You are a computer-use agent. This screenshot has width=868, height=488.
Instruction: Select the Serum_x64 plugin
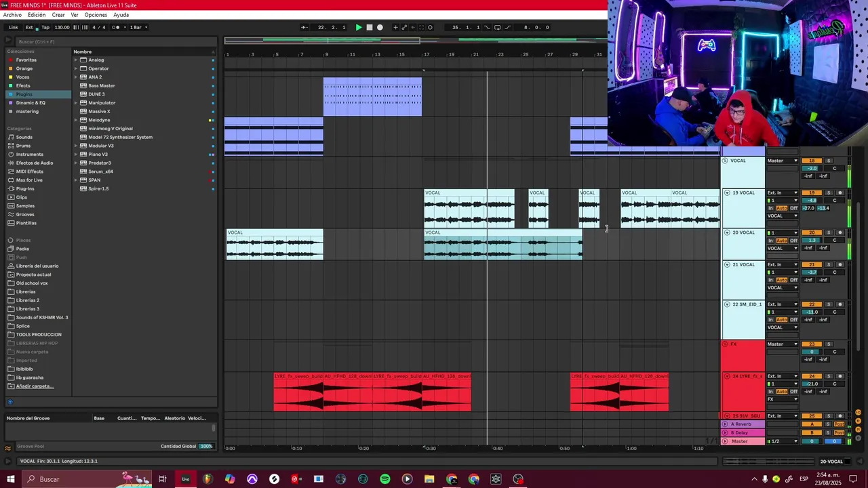pos(100,171)
